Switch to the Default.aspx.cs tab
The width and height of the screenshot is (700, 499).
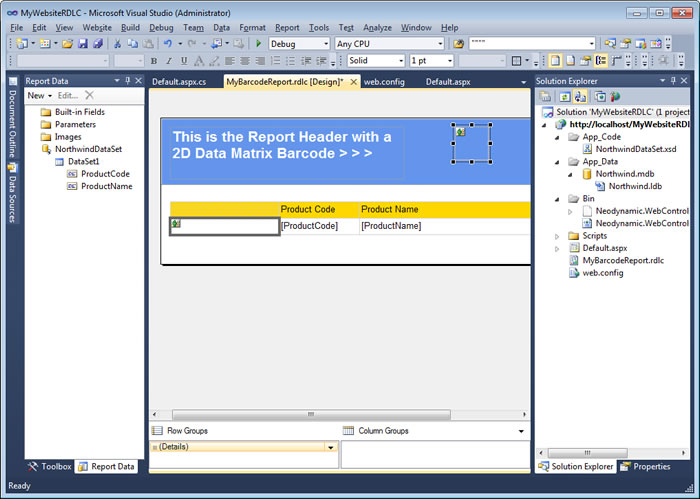pyautogui.click(x=179, y=82)
